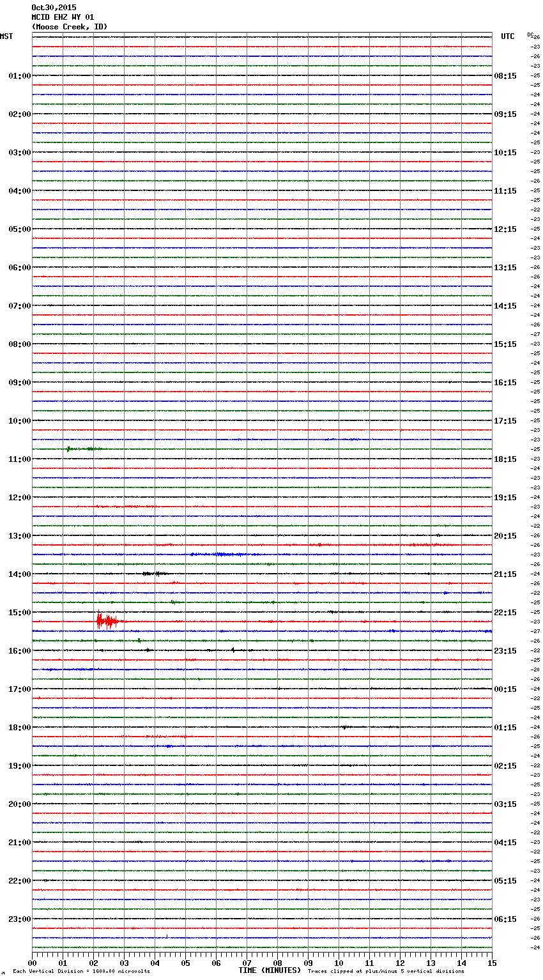
Task: Click the 06:15 UTC time label
Action: point(505,919)
